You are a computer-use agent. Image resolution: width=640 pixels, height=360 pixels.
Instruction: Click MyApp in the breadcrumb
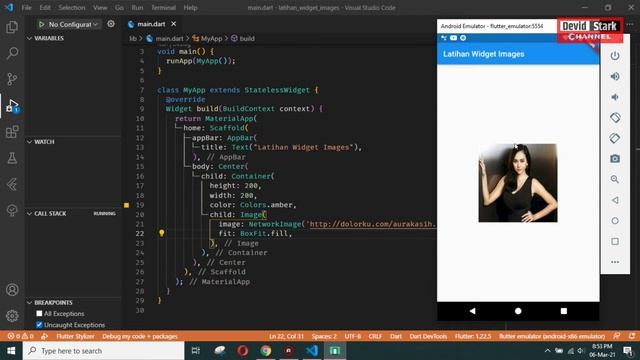pos(211,38)
